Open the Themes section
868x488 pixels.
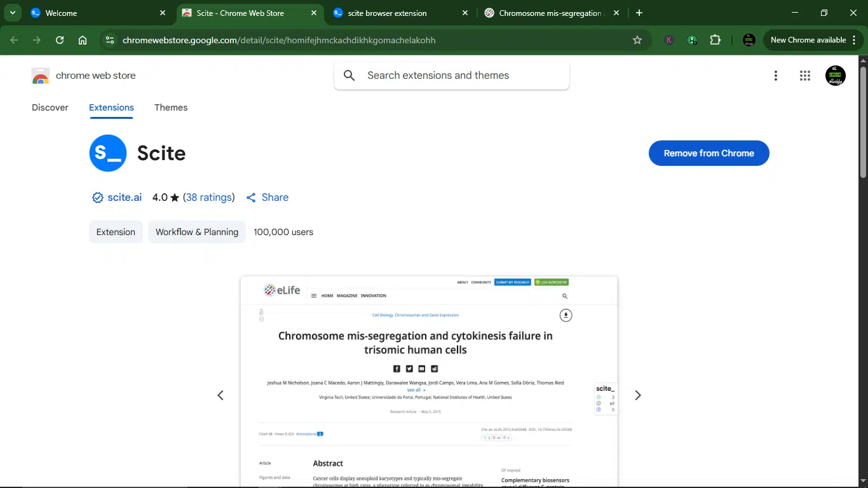pyautogui.click(x=171, y=107)
